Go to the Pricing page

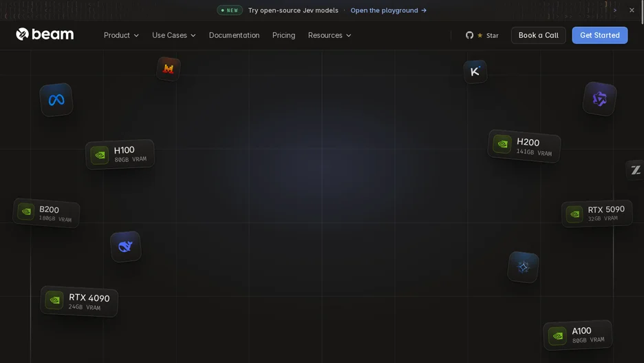[283, 35]
